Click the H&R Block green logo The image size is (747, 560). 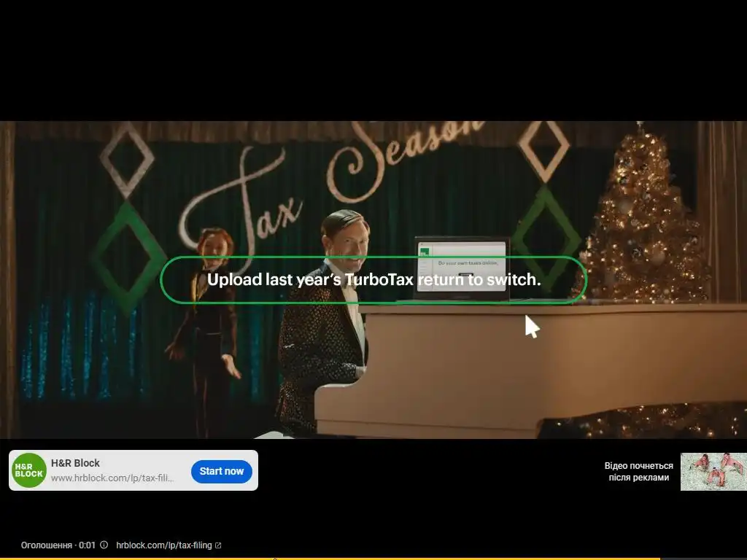point(29,470)
